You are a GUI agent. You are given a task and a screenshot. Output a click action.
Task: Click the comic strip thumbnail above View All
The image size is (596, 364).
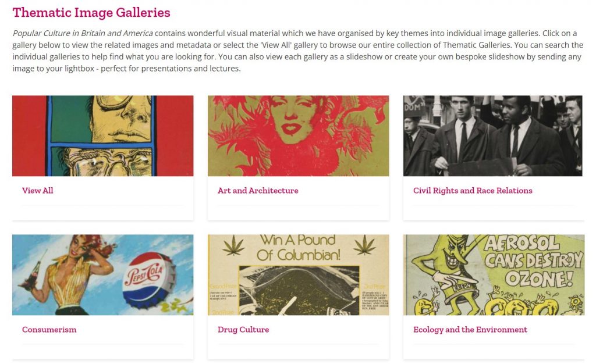coord(102,135)
